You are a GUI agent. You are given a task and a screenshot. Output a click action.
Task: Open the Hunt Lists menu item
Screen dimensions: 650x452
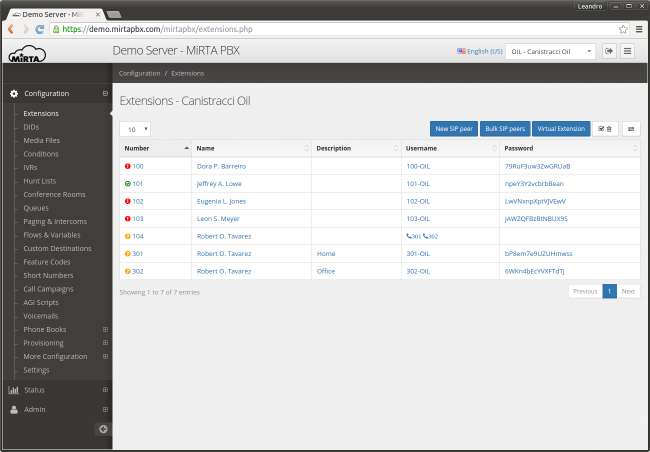tap(42, 181)
